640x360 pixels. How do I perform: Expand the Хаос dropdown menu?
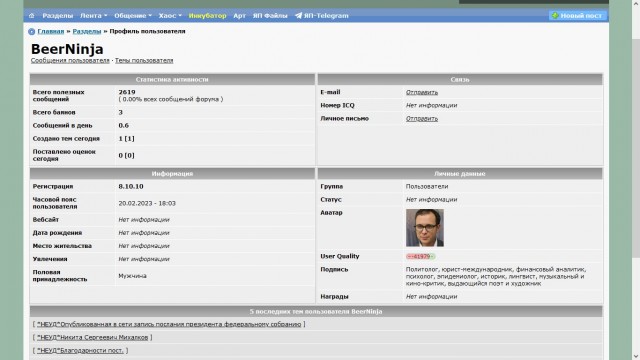170,16
